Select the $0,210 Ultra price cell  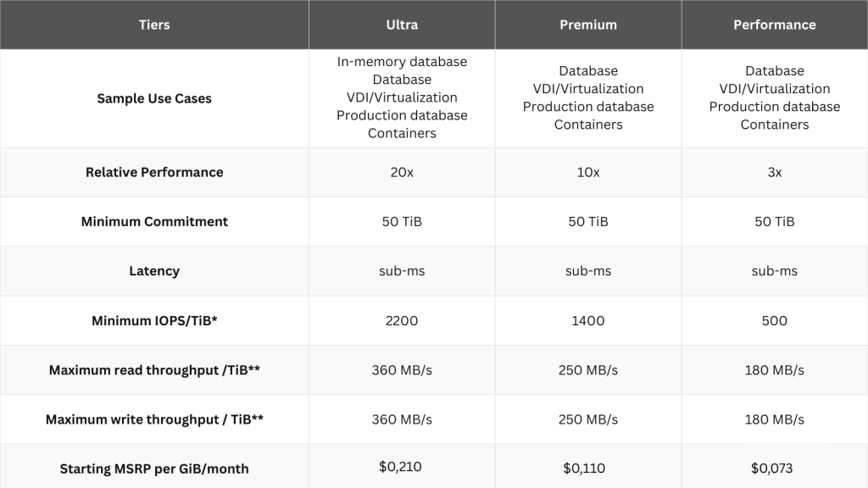click(402, 467)
